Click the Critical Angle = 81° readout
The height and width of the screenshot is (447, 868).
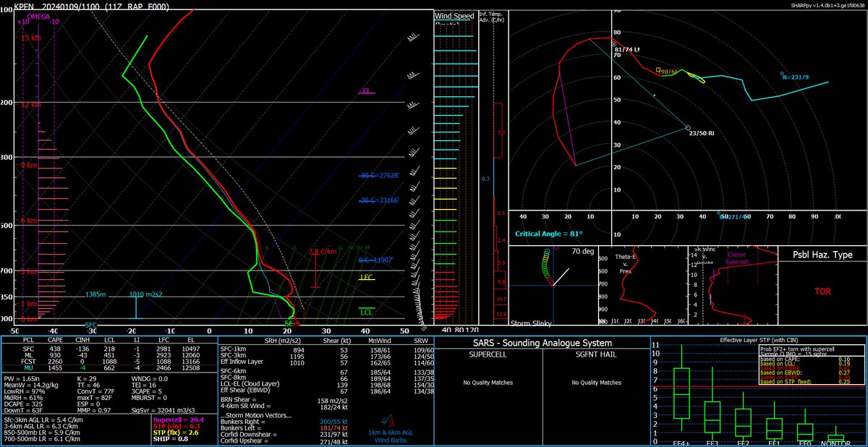point(549,234)
